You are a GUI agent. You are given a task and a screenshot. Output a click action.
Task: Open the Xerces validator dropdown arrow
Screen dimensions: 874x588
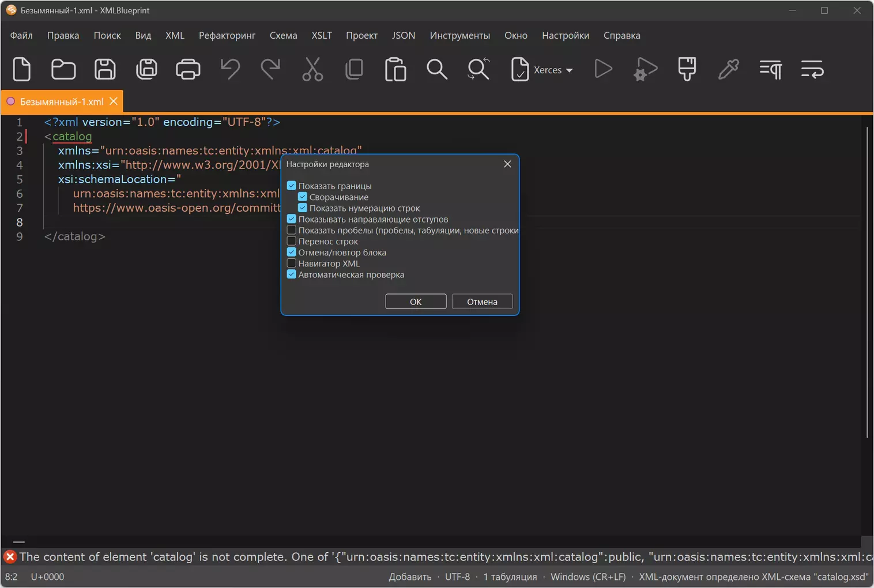click(x=570, y=70)
